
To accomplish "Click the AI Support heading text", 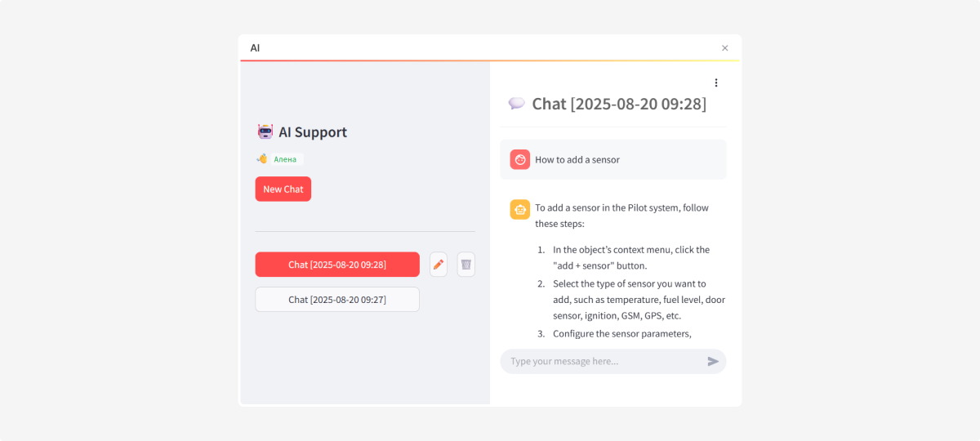I will tap(313, 132).
